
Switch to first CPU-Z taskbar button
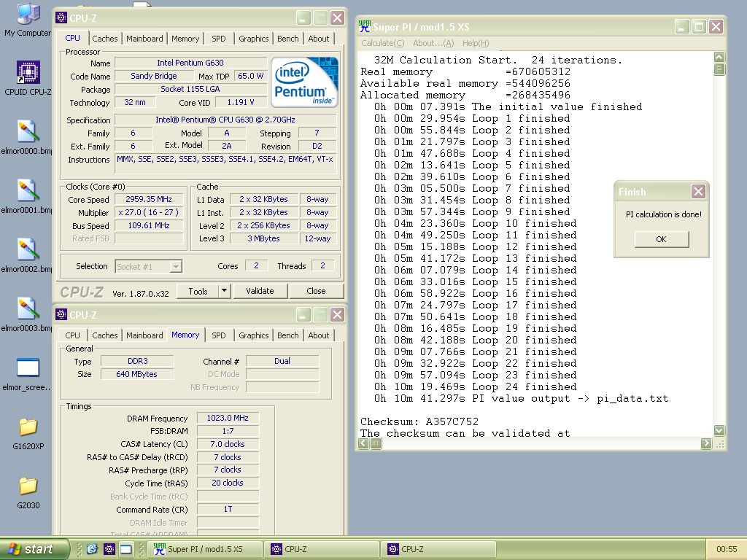[322, 549]
